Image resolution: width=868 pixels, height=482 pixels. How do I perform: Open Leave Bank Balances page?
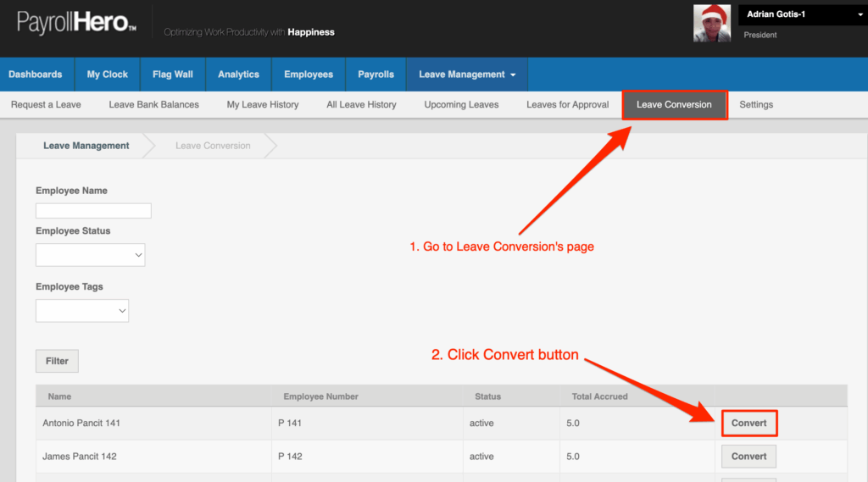pos(153,105)
